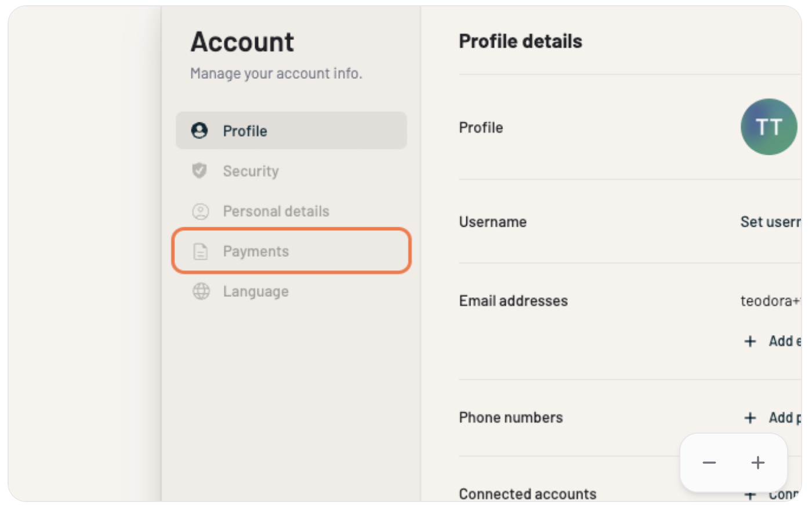The image size is (812, 509).
Task: Click the Security shield icon
Action: [x=200, y=170]
